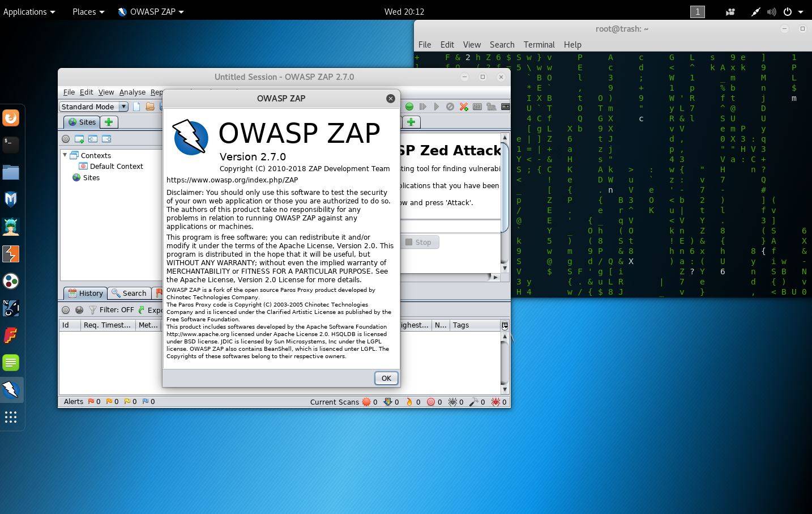Click the target scope icon in Sites toolbar

click(66, 139)
